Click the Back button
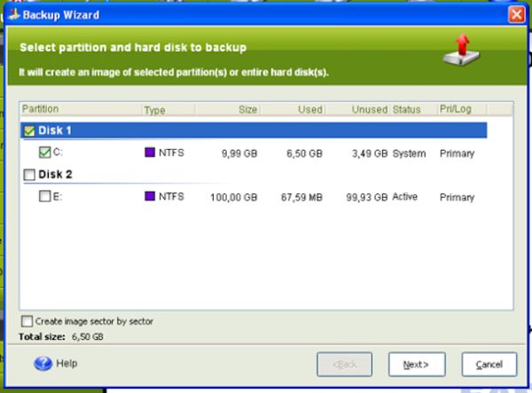Image resolution: width=532 pixels, height=393 pixels. [x=344, y=365]
